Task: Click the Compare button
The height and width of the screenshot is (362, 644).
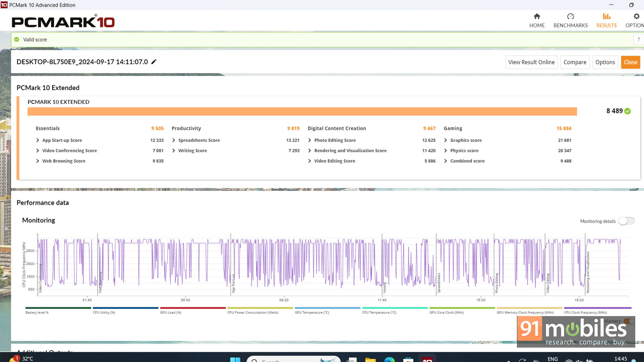Action: [x=575, y=62]
